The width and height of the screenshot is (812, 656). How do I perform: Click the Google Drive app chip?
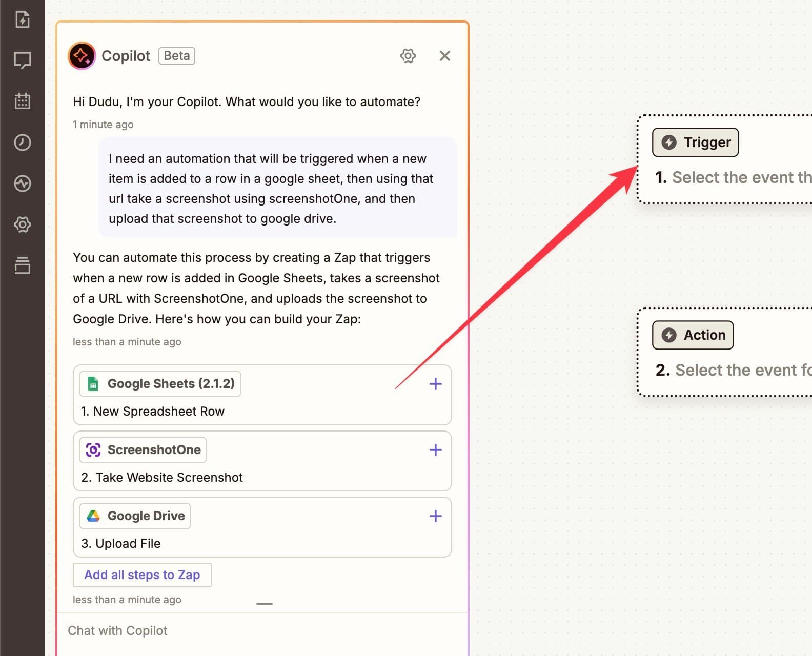(x=135, y=516)
